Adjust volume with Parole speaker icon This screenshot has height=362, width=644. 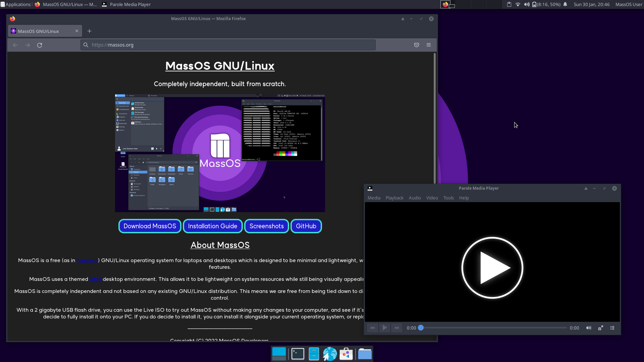pos(589,328)
